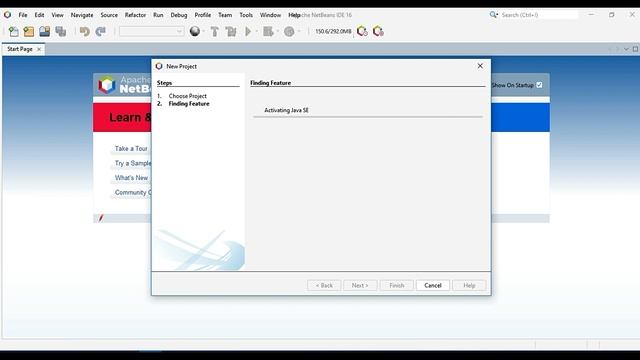Click the Take a Tour link

(x=131, y=149)
